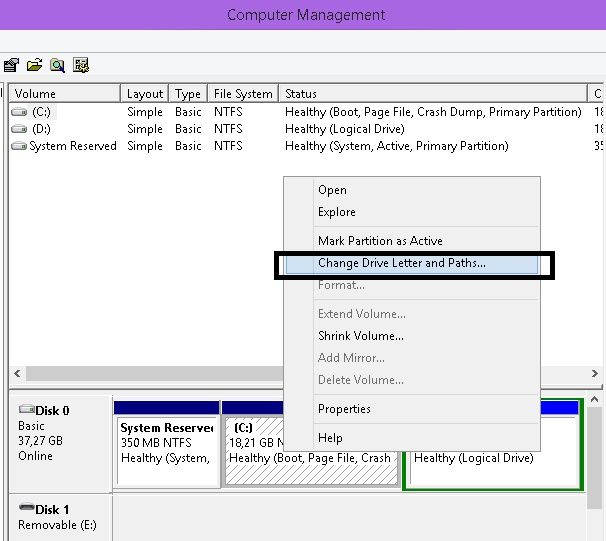Click System Reserved row status text

(x=397, y=146)
